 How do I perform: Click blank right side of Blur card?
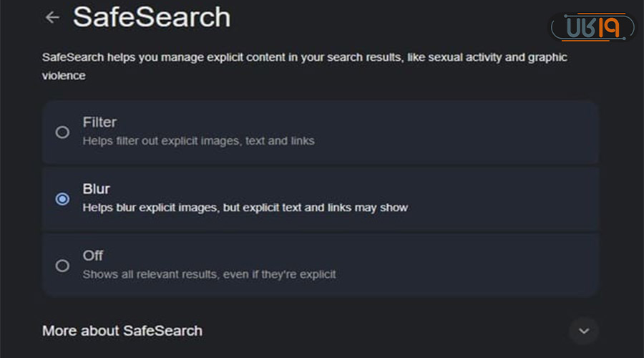pos(515,199)
